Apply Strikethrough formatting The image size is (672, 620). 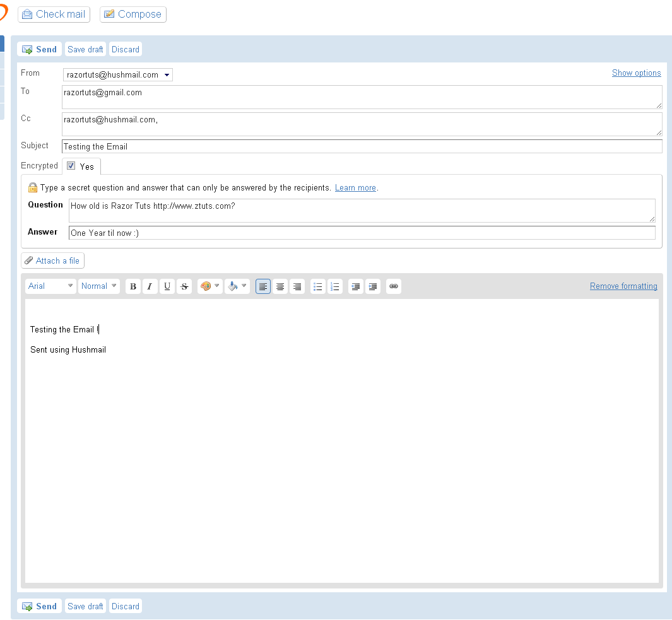tap(184, 286)
